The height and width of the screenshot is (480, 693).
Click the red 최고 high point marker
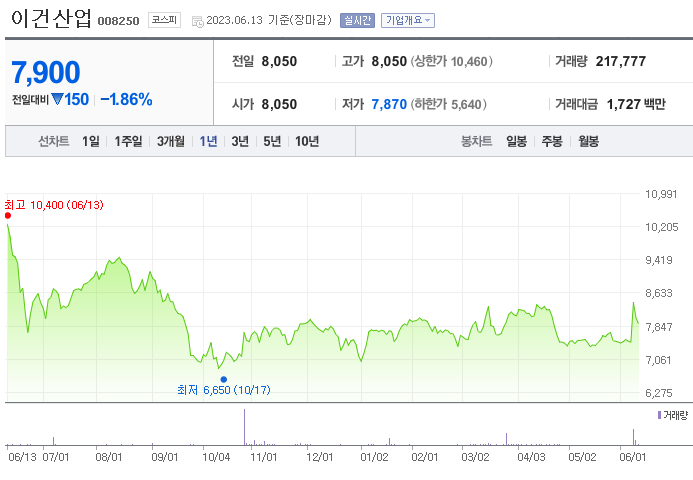pos(8,216)
